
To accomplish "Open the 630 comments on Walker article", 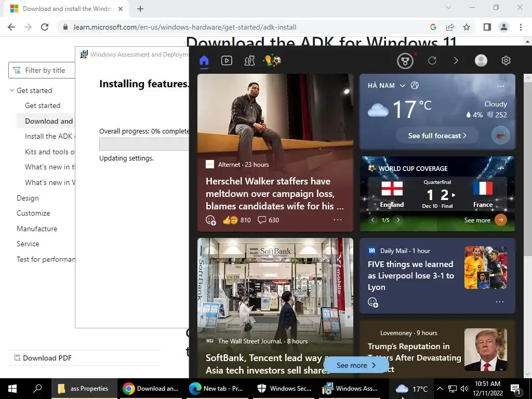I will pos(268,220).
